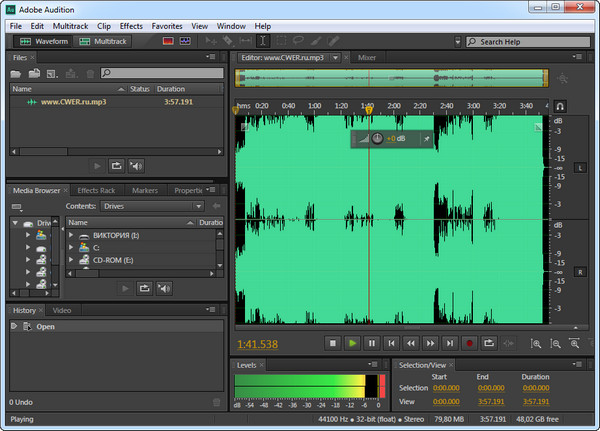Adjust the volume knob on the HUD
This screenshot has height=431, width=600.
click(377, 138)
